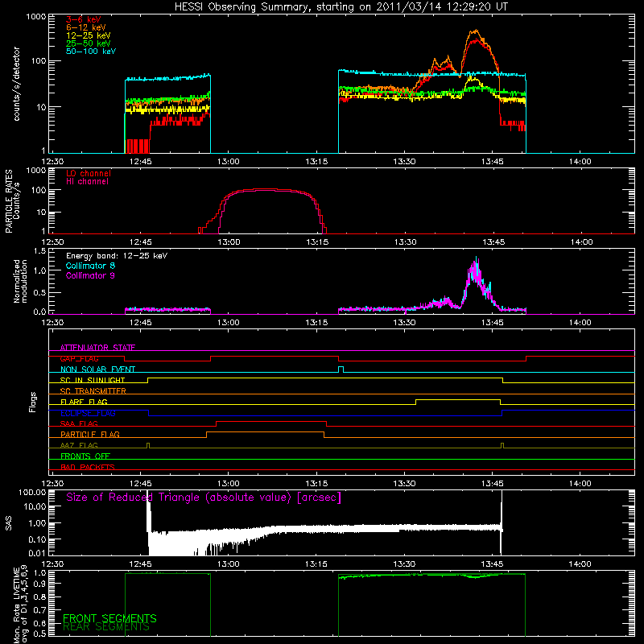The width and height of the screenshot is (644, 644).
Task: Select the FRONT SEGMENTS legend label
Action: click(109, 618)
